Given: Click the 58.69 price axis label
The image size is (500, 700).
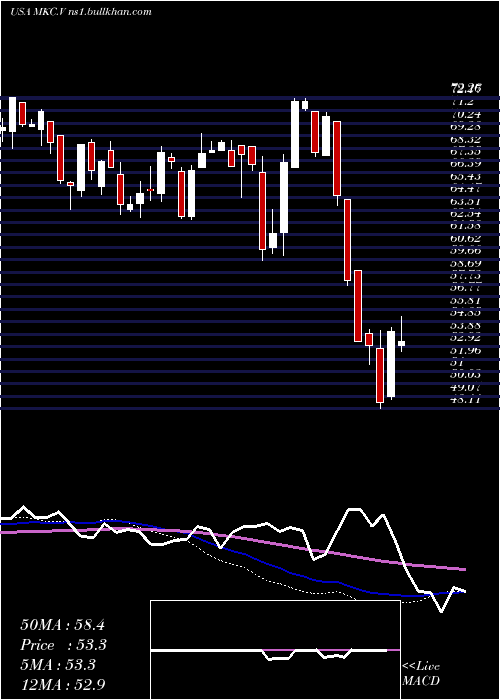Looking at the screenshot, I should pos(466,263).
